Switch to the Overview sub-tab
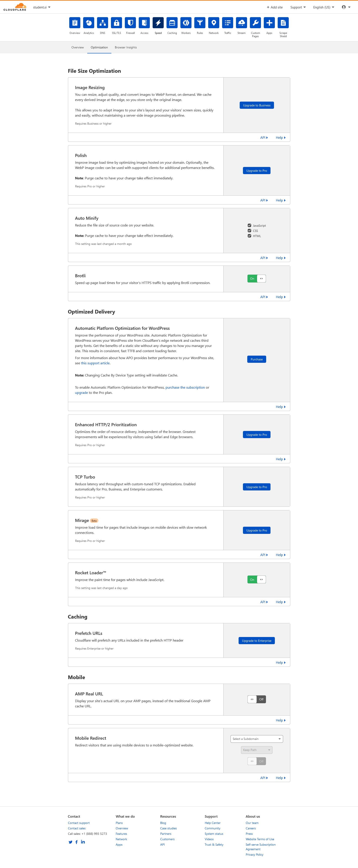Image resolution: width=358 pixels, height=868 pixels. tap(78, 48)
